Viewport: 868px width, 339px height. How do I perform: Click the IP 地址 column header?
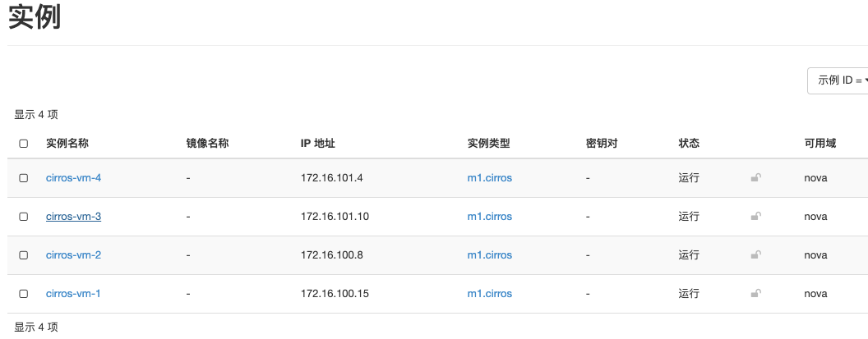pyautogui.click(x=318, y=144)
